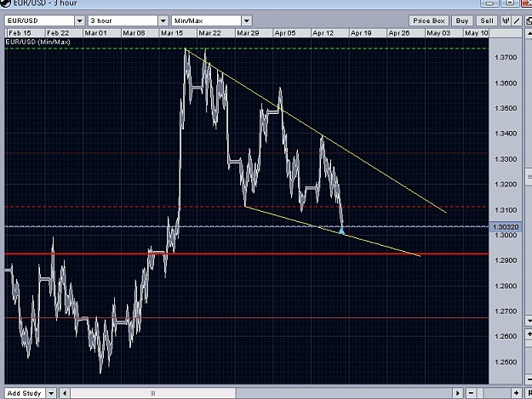Open the Min/Max chart type dropdown arrow
The image size is (532, 399).
pyautogui.click(x=247, y=20)
